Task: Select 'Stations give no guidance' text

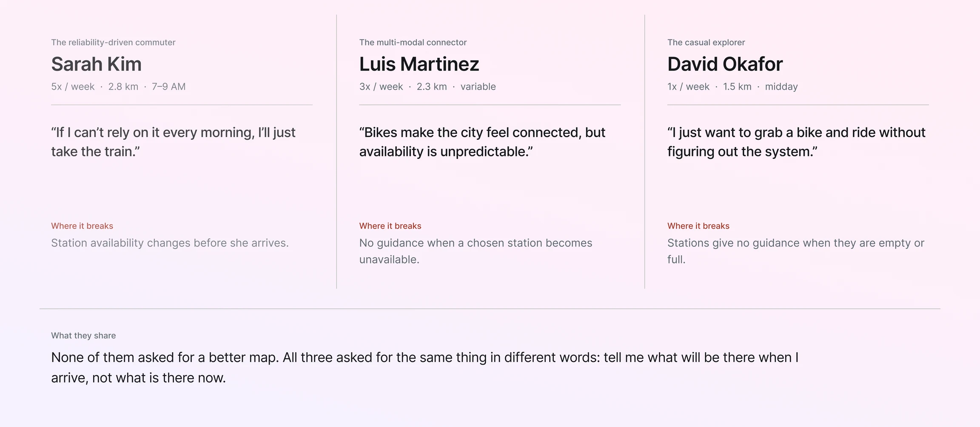Action: point(796,251)
